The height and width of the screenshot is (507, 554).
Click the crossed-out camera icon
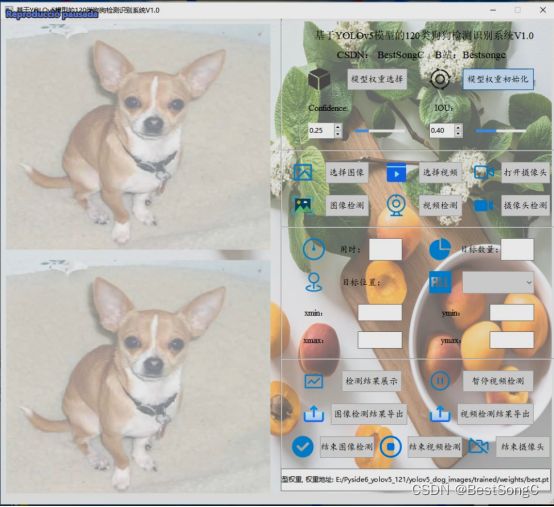pyautogui.click(x=478, y=447)
